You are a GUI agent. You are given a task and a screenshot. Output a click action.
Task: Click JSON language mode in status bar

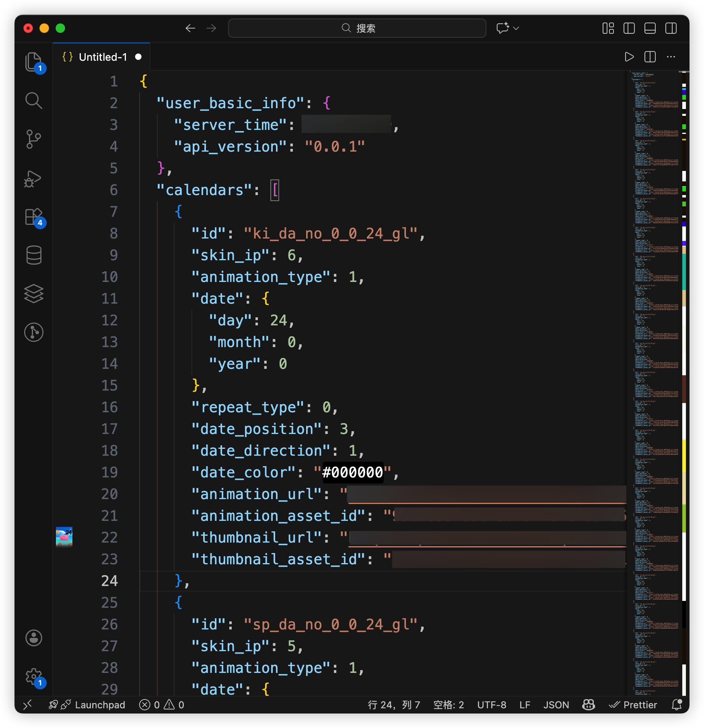tap(556, 705)
